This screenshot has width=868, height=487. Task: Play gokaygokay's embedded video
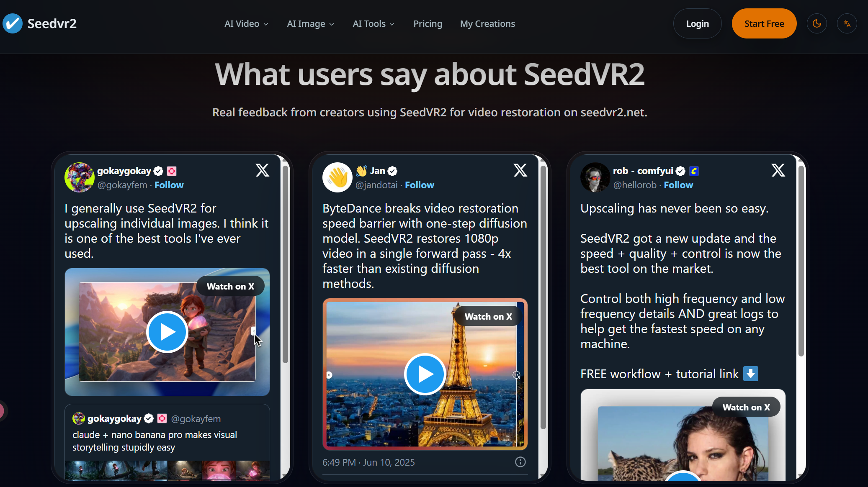(x=167, y=332)
